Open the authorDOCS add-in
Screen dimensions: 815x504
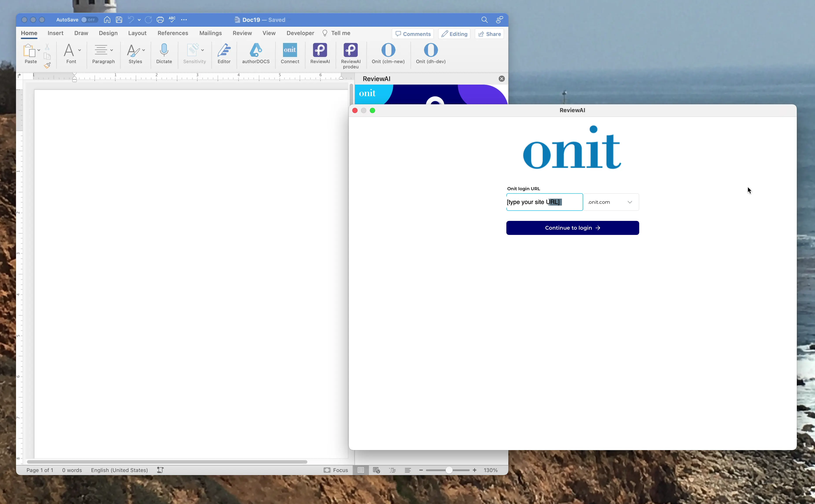tap(256, 53)
